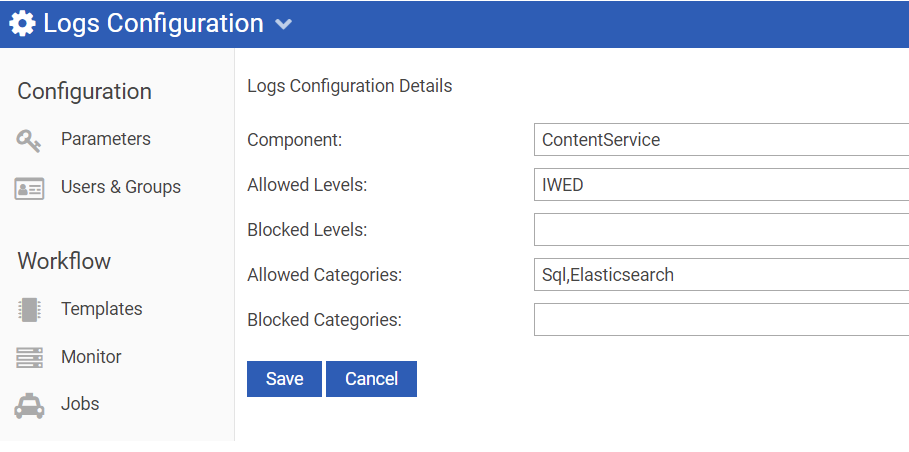Screen dimensions: 909x452
Task: Click the server-stack icon beside Monitor
Action: [29, 357]
